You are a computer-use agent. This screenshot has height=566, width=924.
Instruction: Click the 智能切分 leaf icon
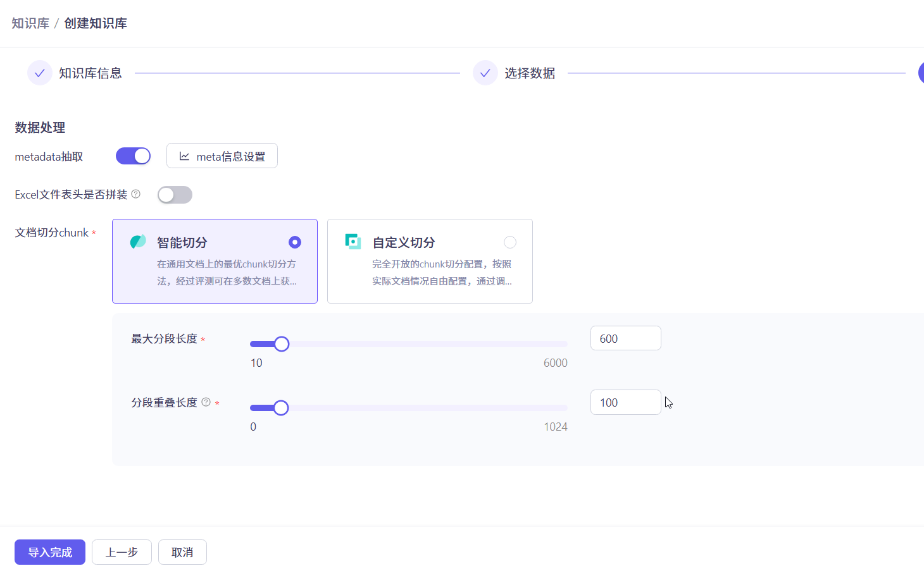(x=138, y=242)
